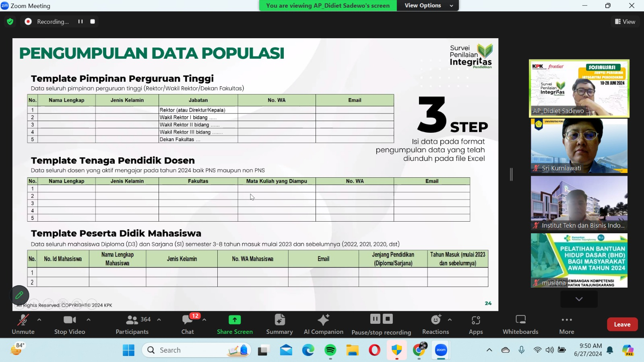644x362 pixels.
Task: Click the 'You are viewing' green banner
Action: tap(328, 6)
